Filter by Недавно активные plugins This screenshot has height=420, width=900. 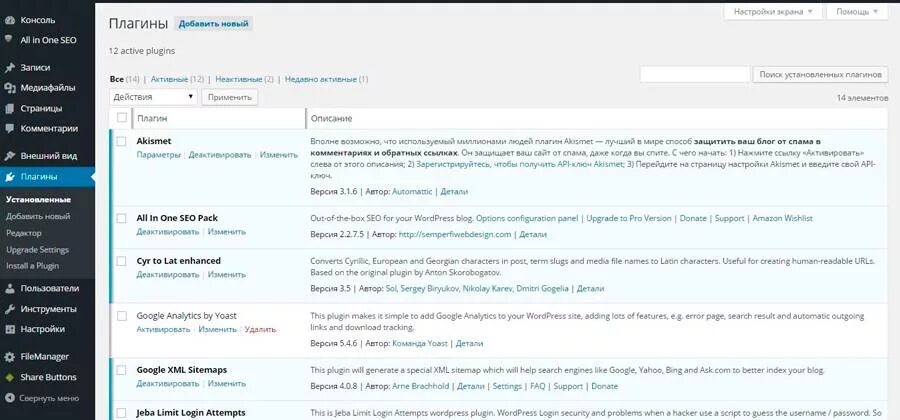[x=321, y=79]
